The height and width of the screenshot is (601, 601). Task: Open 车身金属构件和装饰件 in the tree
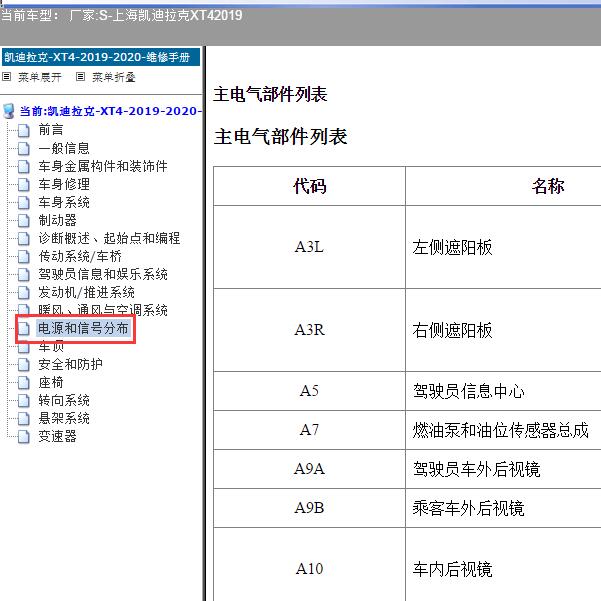(x=103, y=166)
